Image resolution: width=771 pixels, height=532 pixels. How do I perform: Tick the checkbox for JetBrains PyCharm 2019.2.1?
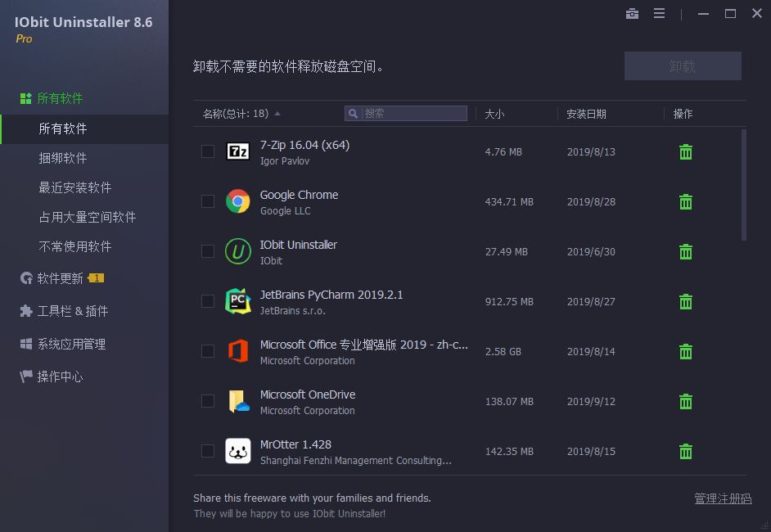coord(208,301)
